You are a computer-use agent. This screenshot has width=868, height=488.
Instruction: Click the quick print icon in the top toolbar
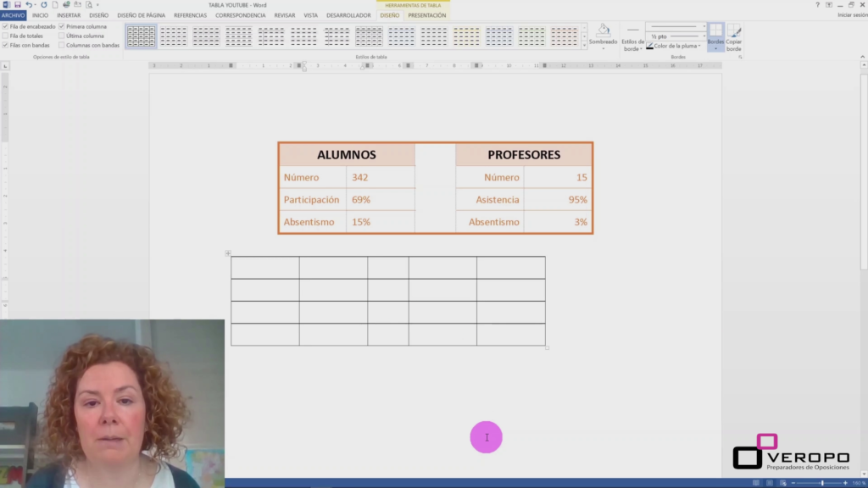(x=66, y=4)
